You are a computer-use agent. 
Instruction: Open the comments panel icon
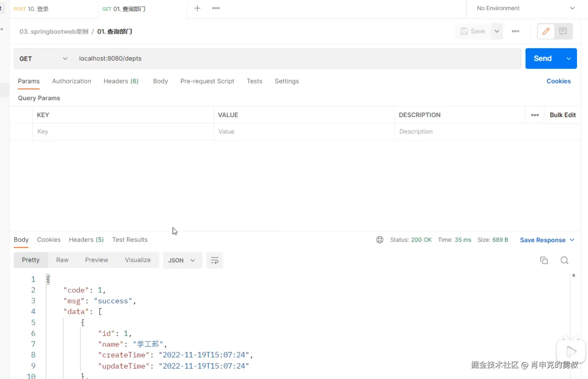point(563,31)
